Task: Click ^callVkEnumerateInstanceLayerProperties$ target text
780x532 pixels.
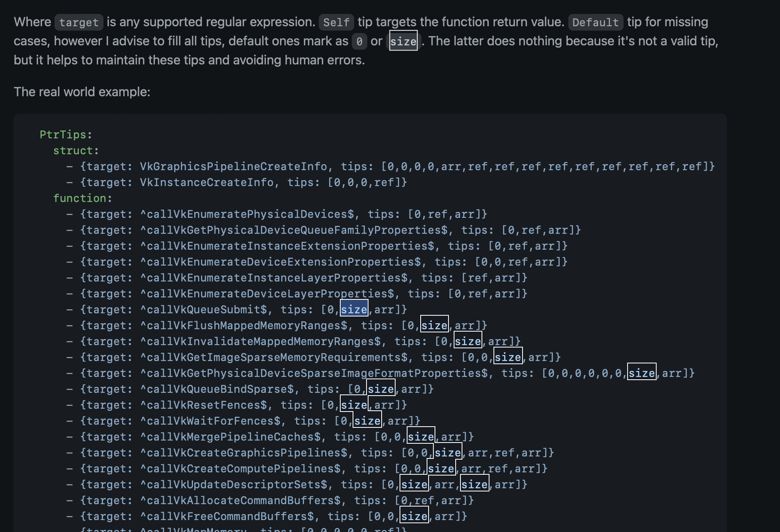Action: click(x=273, y=278)
